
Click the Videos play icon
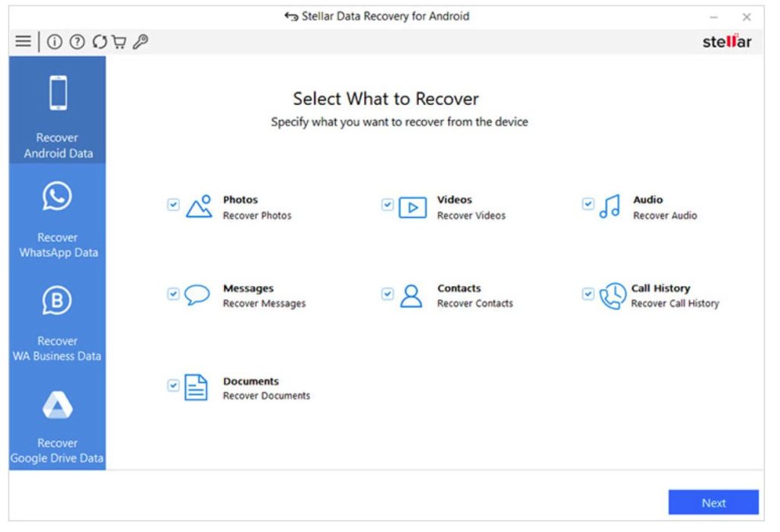(412, 207)
